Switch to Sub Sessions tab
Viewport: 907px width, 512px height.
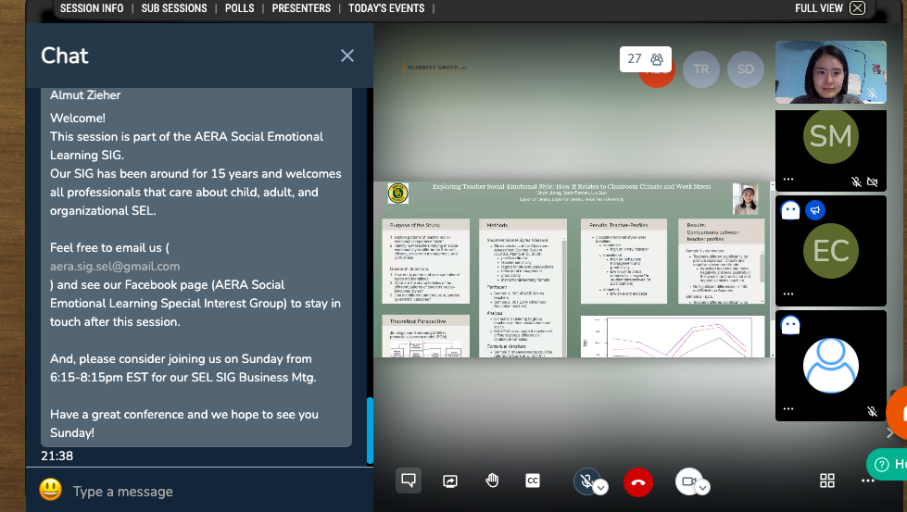[174, 8]
